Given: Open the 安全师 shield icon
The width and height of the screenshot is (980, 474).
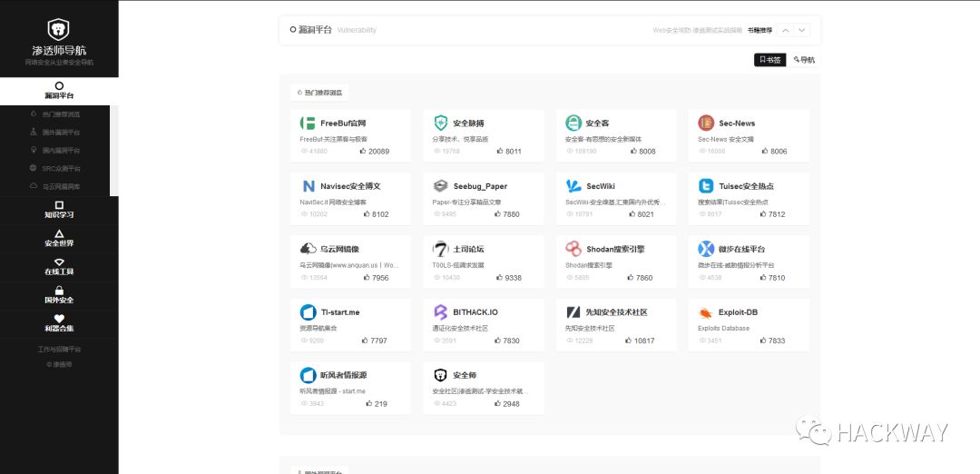Looking at the screenshot, I should (441, 375).
